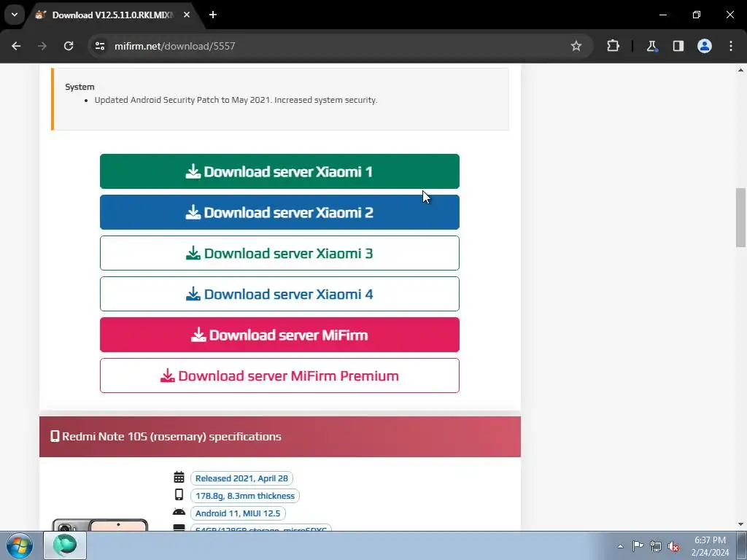Bookmark this page with the star icon

(576, 46)
